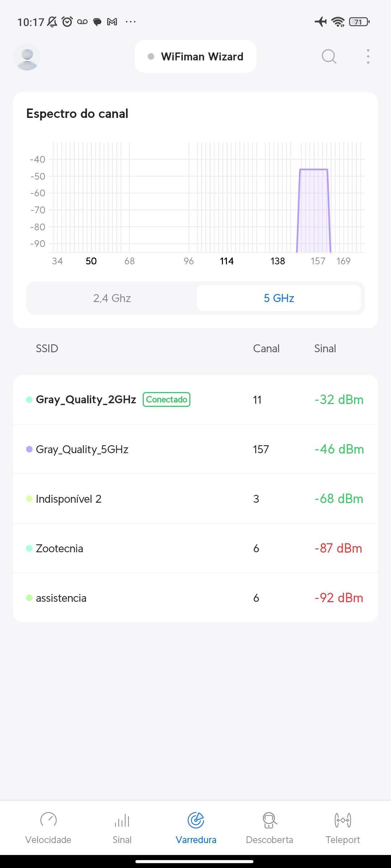Sort list by the Canal column header

click(266, 348)
